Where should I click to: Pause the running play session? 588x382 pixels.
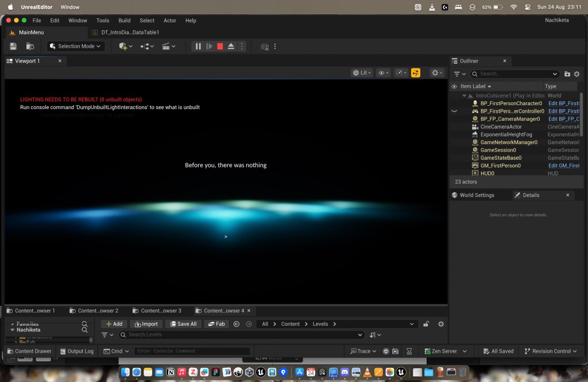point(198,47)
